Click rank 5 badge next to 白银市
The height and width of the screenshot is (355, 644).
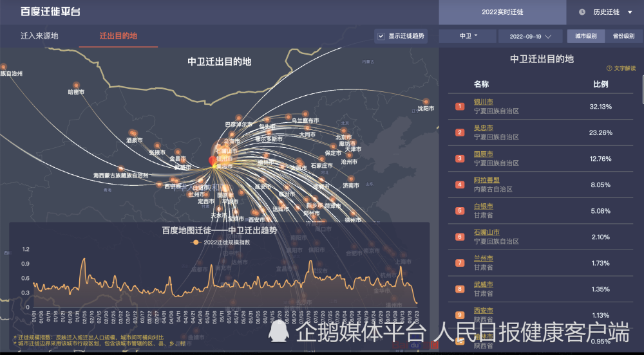(x=460, y=211)
